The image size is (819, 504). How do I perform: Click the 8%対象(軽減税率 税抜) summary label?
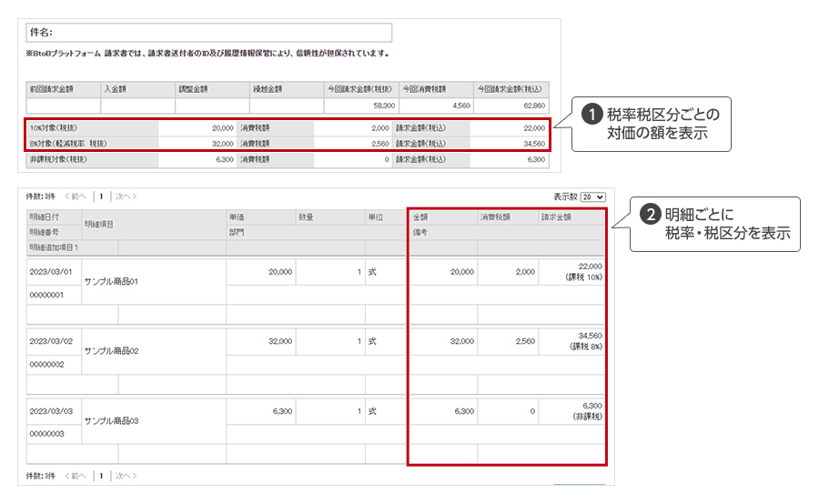[67, 143]
